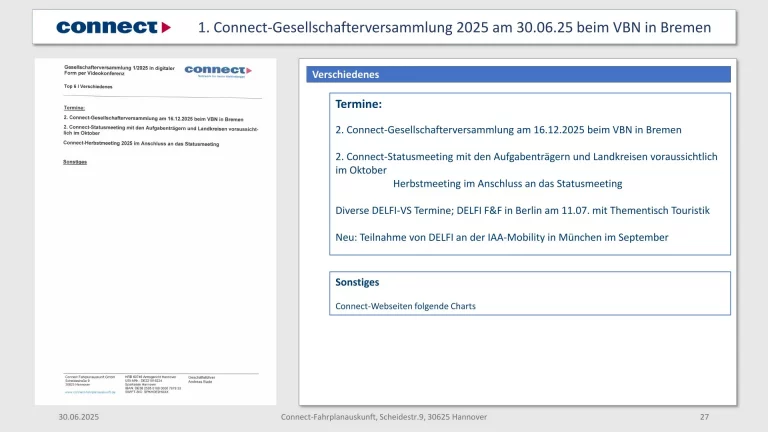Click 'Herbstmeeting im Anschluss an das Statusmeeting'
This screenshot has width=768, height=432.
tap(507, 184)
